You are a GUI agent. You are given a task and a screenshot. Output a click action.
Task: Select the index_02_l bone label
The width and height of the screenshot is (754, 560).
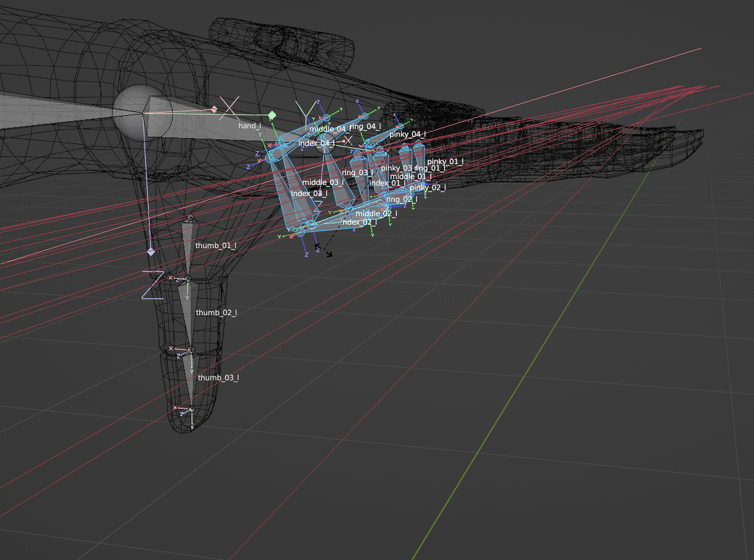(x=359, y=222)
